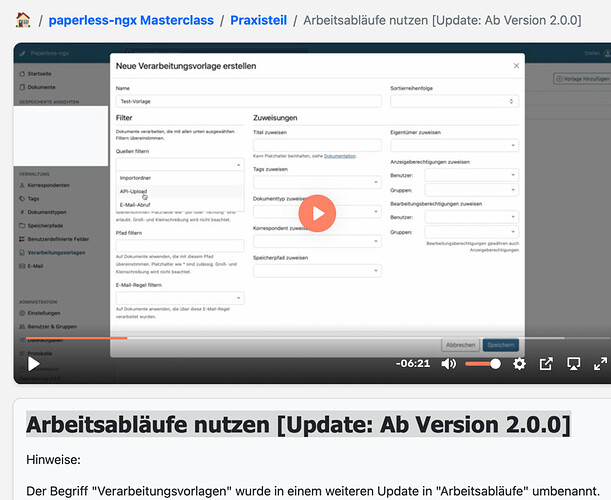Image resolution: width=611 pixels, height=500 pixels.
Task: Open Gruppen dropdown under Anzeigeberechtigungen
Action: click(471, 190)
